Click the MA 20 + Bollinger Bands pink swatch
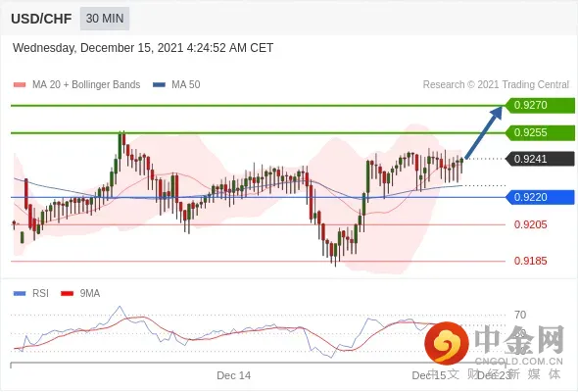Image resolution: width=578 pixels, height=392 pixels. tap(20, 85)
